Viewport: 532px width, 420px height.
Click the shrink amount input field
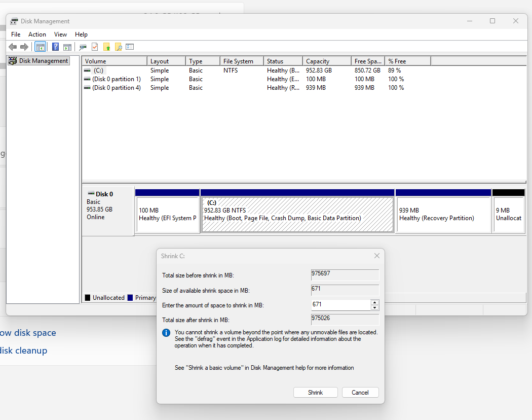point(340,305)
